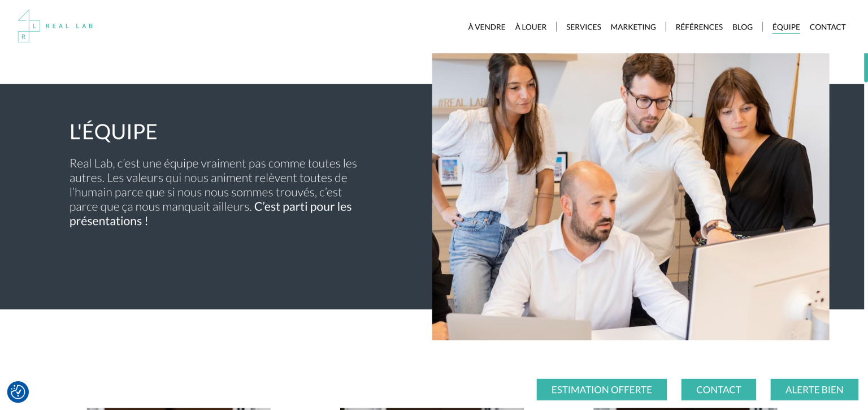Click the L'ÉQUIPE heading
Image resolution: width=868 pixels, height=410 pixels.
tap(113, 132)
